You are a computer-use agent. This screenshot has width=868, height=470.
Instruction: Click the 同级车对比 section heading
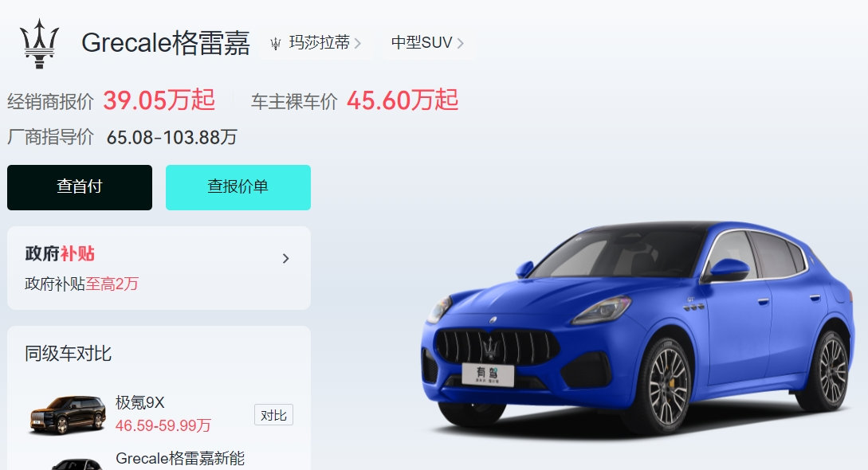[68, 354]
